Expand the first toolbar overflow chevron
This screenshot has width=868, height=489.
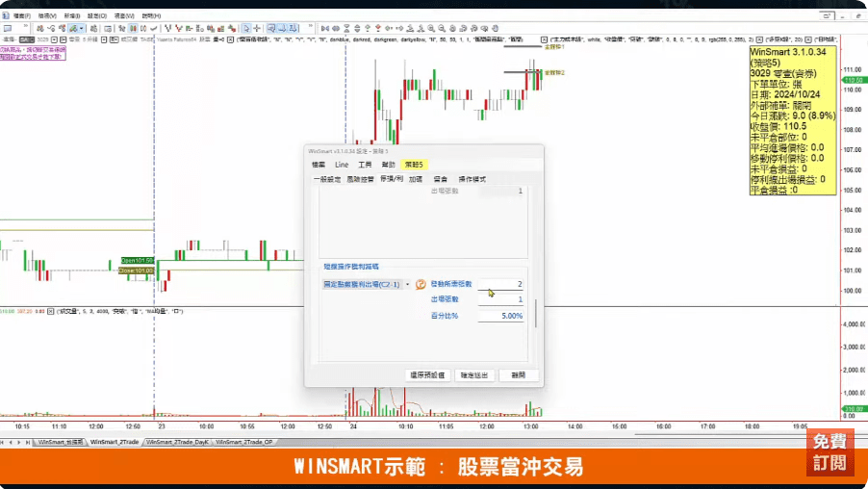tap(25, 27)
